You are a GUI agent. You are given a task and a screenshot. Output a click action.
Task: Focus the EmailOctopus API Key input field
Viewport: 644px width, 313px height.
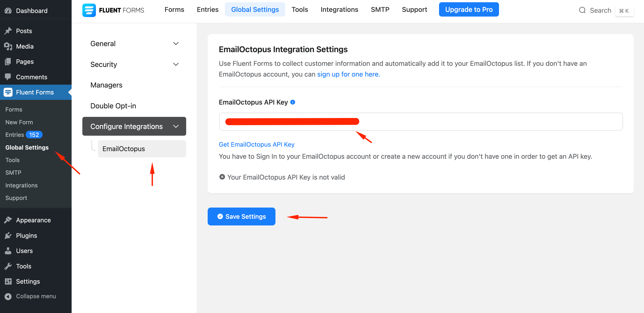pyautogui.click(x=421, y=121)
